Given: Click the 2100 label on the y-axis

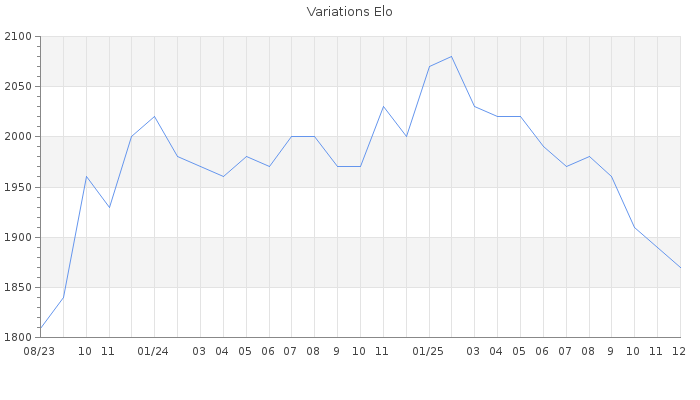Looking at the screenshot, I should (19, 37).
